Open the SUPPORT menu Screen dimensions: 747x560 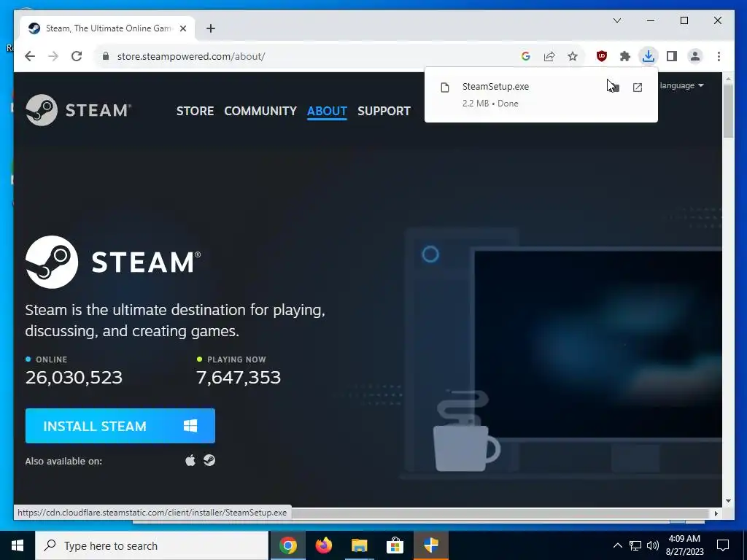click(384, 111)
